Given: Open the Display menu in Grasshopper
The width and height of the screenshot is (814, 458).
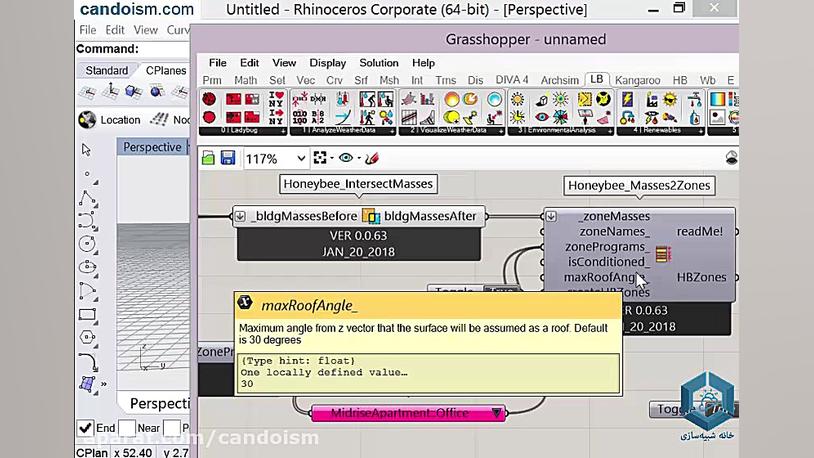Looking at the screenshot, I should tap(328, 63).
